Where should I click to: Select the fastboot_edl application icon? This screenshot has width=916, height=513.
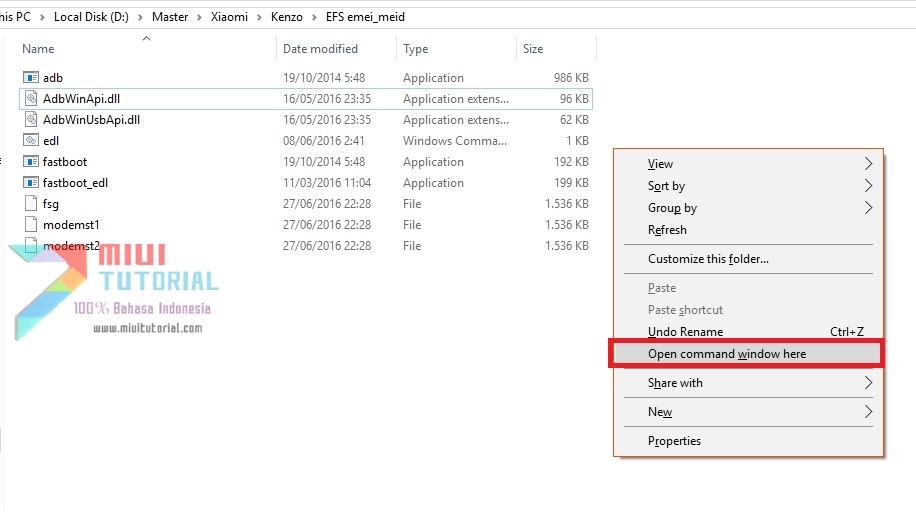30,183
